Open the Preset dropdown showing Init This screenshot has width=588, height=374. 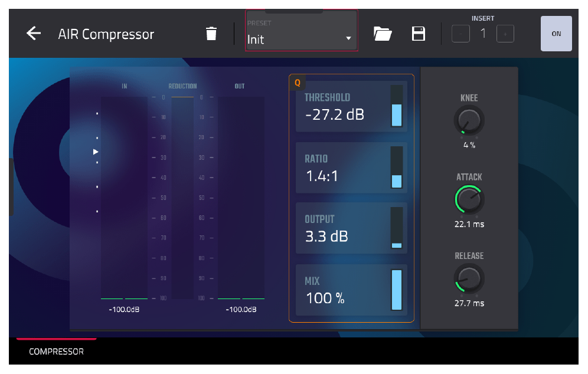pos(302,31)
